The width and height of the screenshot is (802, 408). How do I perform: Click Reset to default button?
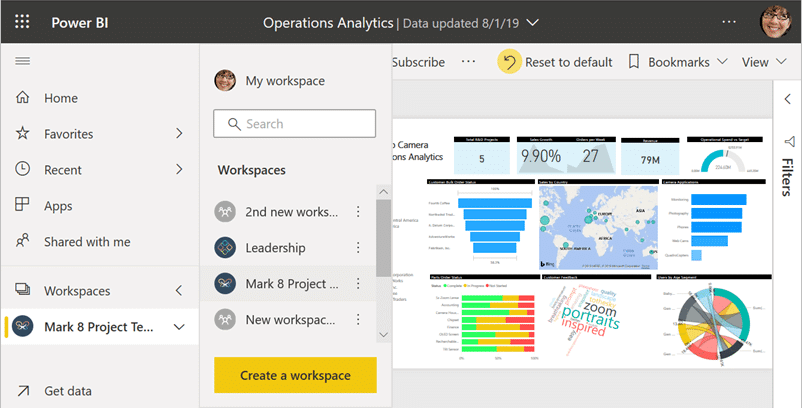coord(556,62)
